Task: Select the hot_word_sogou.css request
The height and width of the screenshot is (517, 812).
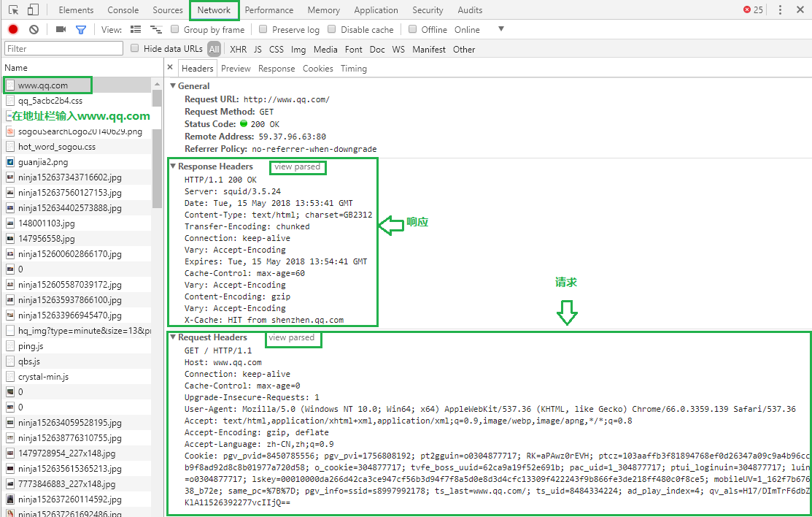Action: pos(77,147)
